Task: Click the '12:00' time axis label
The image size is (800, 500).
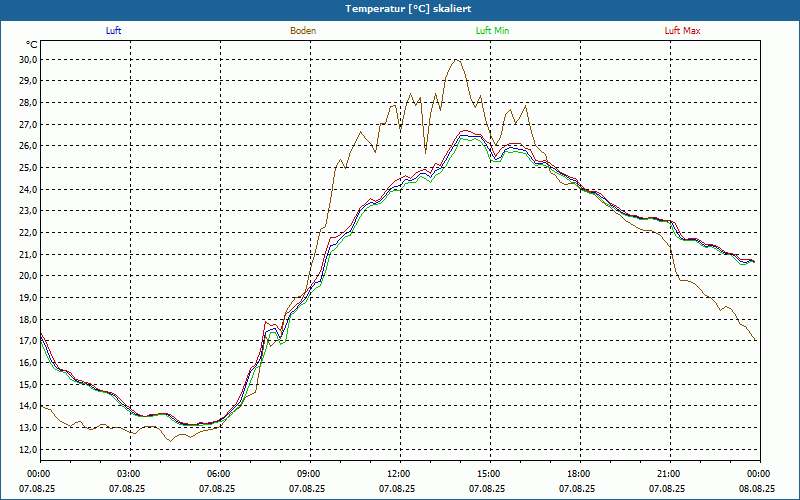Action: click(401, 474)
